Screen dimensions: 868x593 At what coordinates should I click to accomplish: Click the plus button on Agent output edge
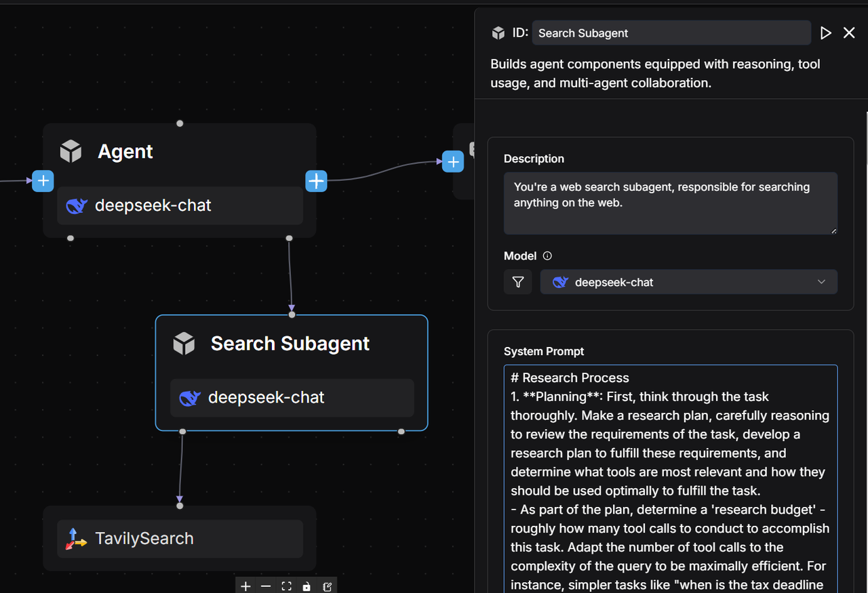point(452,161)
